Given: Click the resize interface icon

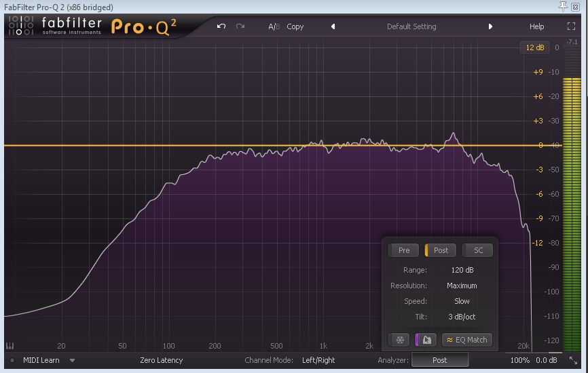Looking at the screenshot, I should pos(573,361).
